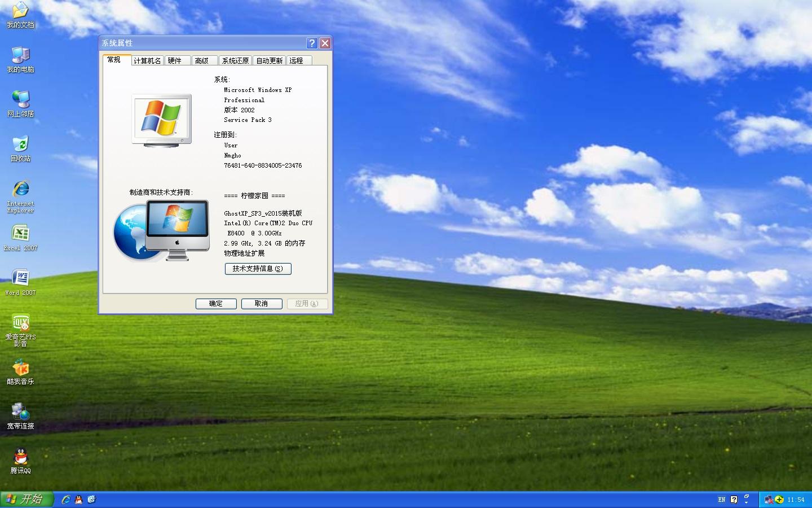Click the 'GhostXP_SP3_v2015装机版' text

point(263,213)
